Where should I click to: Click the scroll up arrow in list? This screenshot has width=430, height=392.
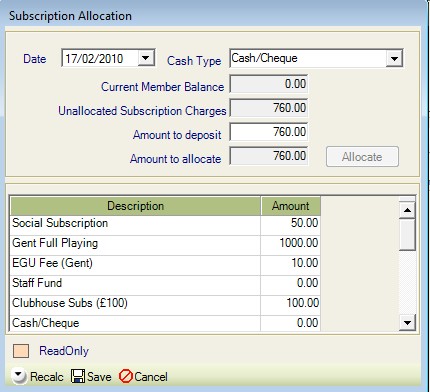[x=407, y=210]
